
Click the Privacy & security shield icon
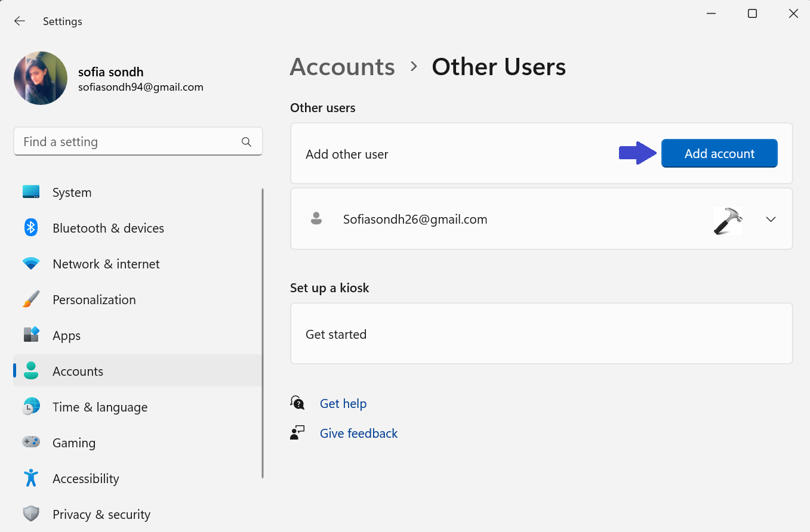31,514
